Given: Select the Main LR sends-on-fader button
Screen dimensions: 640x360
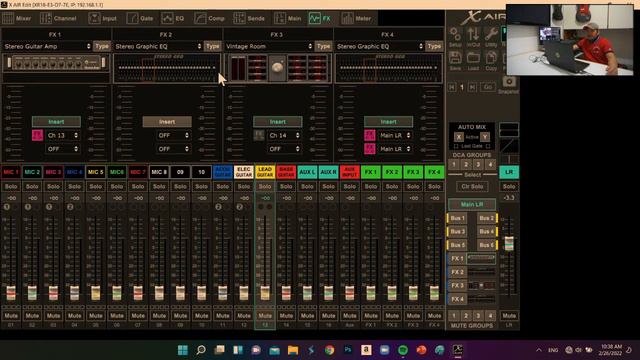Looking at the screenshot, I should 472,204.
